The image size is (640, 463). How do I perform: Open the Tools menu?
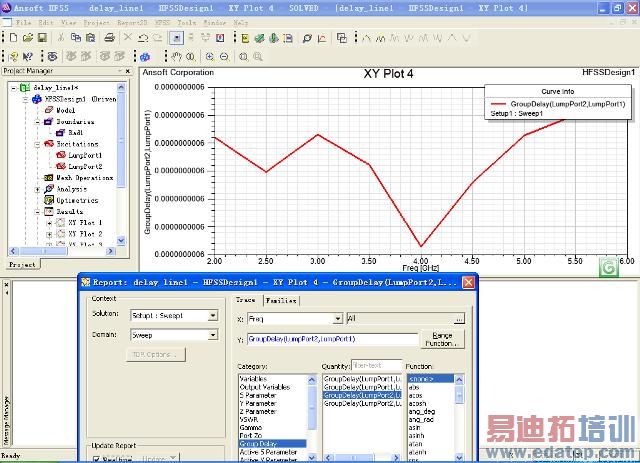(187, 23)
